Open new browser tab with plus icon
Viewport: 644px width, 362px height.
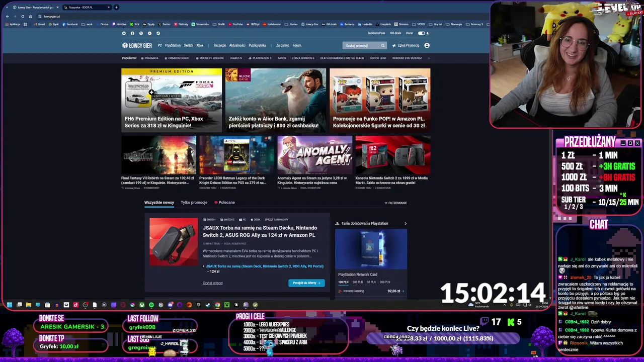pos(116,7)
